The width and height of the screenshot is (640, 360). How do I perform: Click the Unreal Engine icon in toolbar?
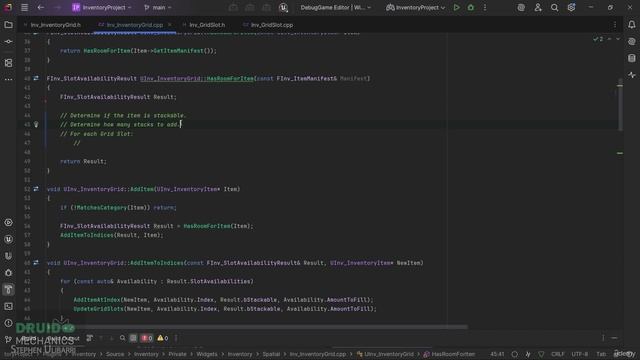(x=283, y=7)
